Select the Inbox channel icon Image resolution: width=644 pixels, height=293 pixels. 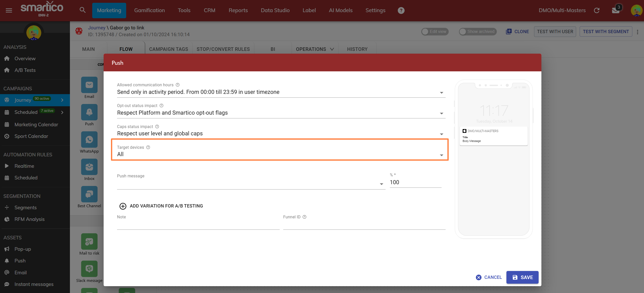click(89, 167)
